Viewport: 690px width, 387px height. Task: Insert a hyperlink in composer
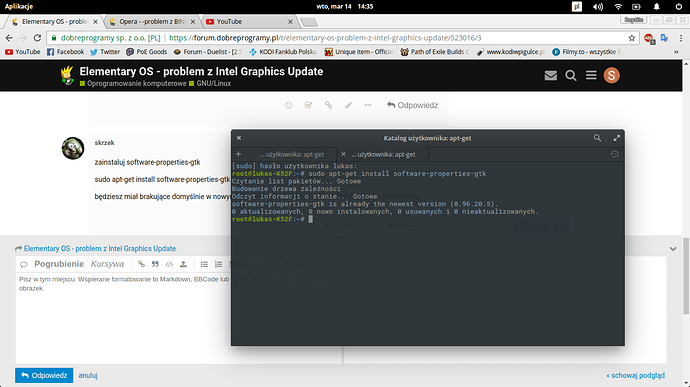[x=141, y=264]
